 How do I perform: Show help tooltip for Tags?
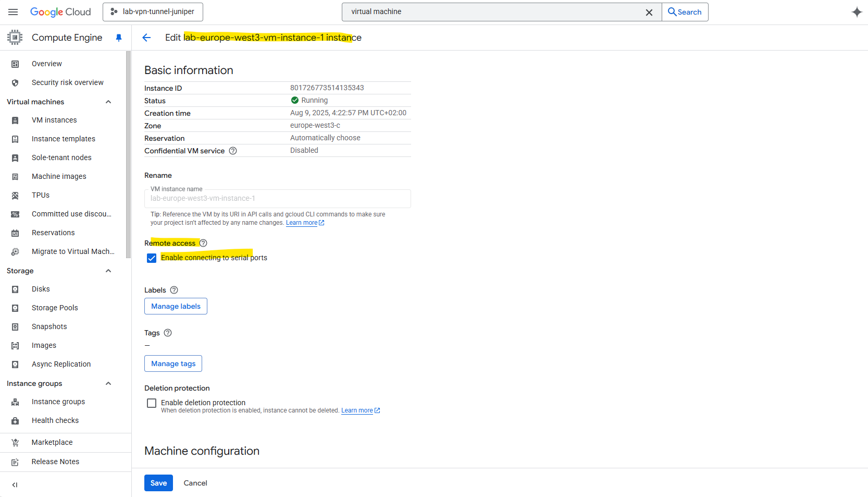point(168,333)
